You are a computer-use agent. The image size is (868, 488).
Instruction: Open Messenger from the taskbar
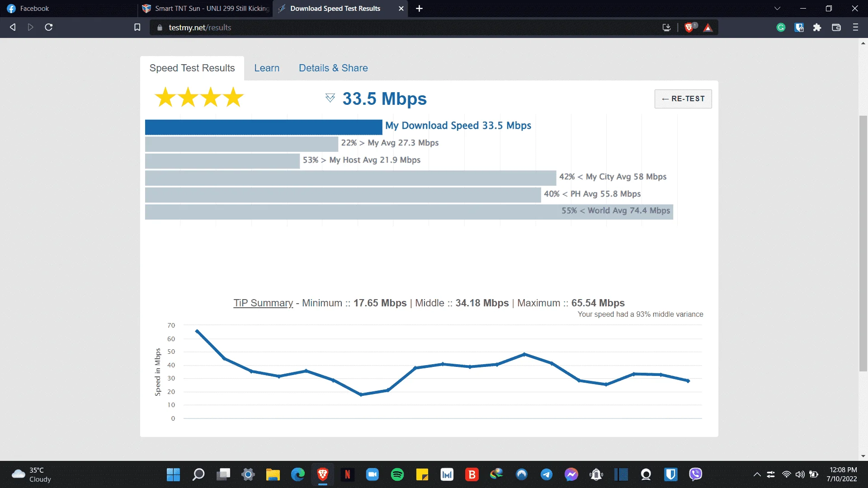[571, 474]
